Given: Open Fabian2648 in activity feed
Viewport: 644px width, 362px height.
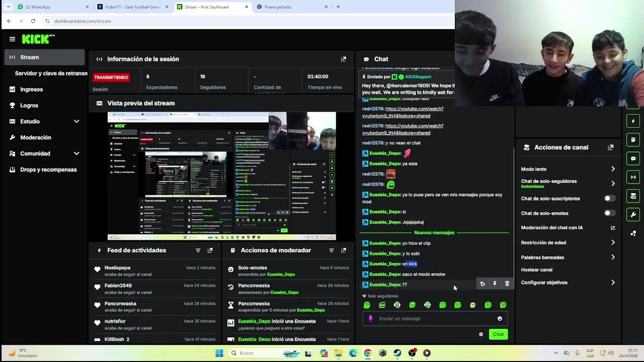Looking at the screenshot, I should 118,286.
